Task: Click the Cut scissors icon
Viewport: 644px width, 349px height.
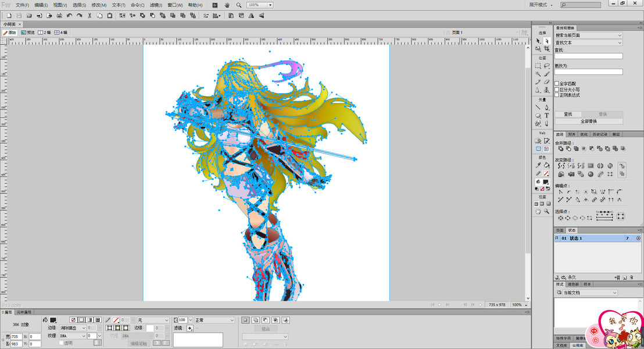Action: tap(90, 16)
